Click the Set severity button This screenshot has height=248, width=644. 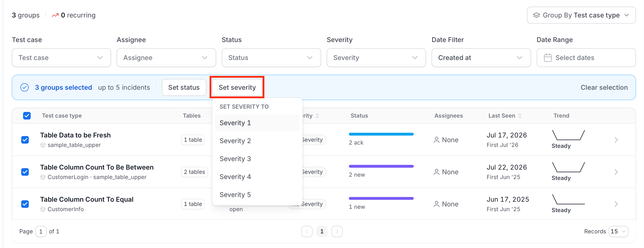tap(237, 87)
